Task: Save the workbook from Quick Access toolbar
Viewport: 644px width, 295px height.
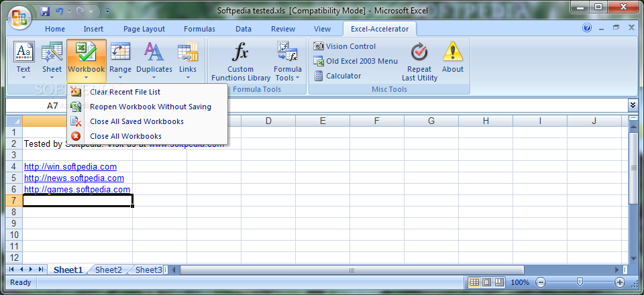Action: (45, 11)
